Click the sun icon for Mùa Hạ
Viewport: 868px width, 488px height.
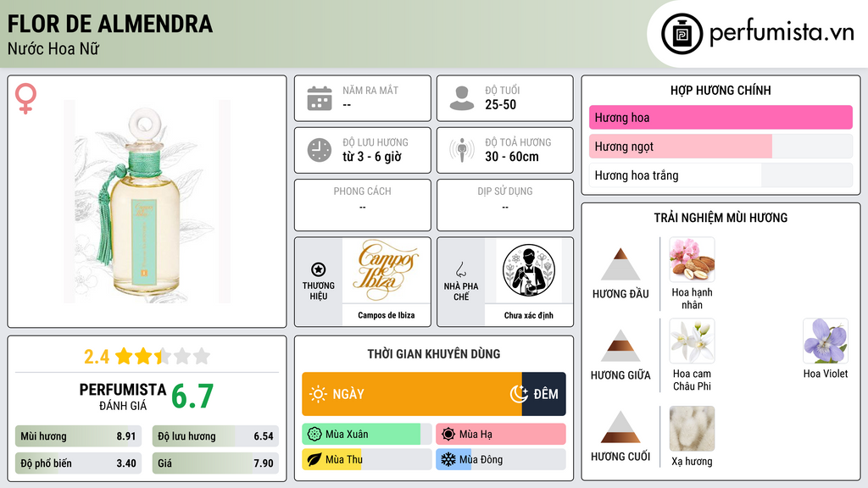click(x=448, y=435)
